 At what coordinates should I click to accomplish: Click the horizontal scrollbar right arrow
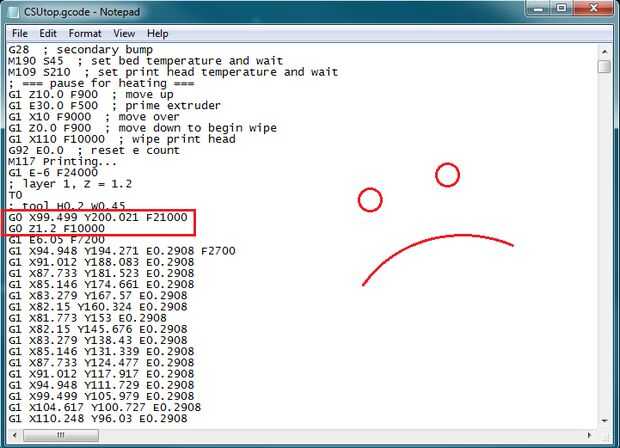(x=589, y=435)
